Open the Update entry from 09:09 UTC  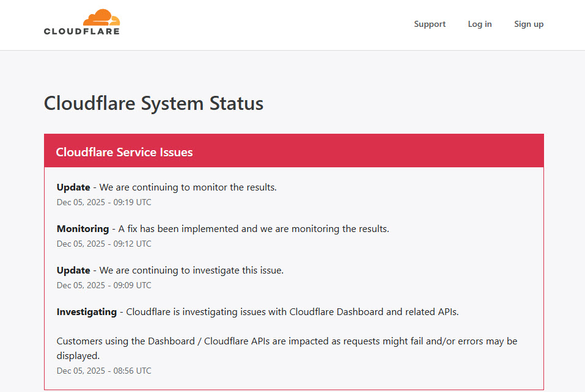[x=169, y=270]
